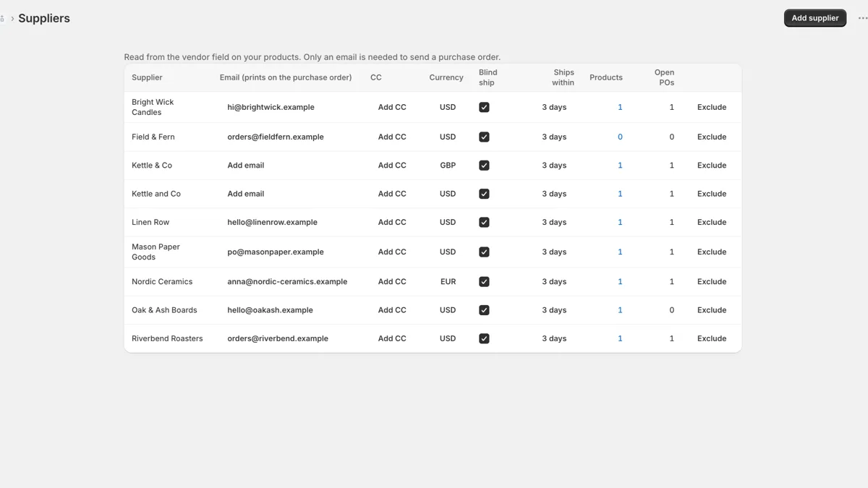This screenshot has height=488, width=868.
Task: Change EUR currency for Nordic Ceramics
Action: 448,282
